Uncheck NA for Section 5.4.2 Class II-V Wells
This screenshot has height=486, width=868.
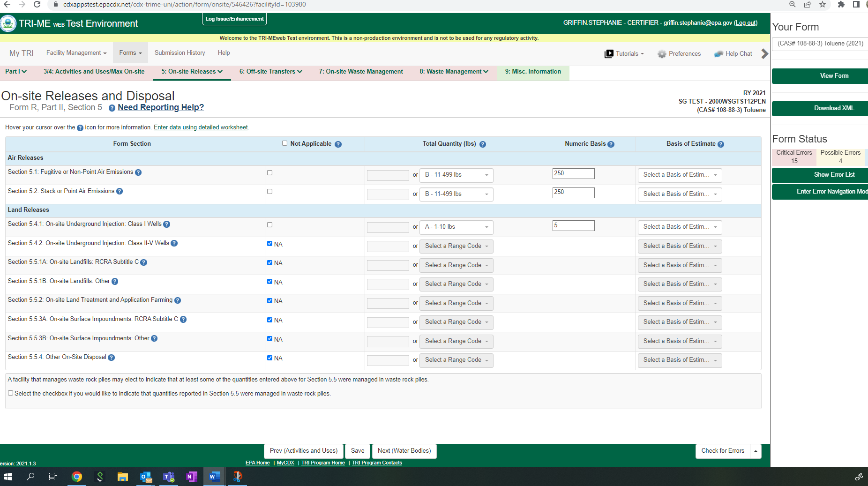(269, 244)
